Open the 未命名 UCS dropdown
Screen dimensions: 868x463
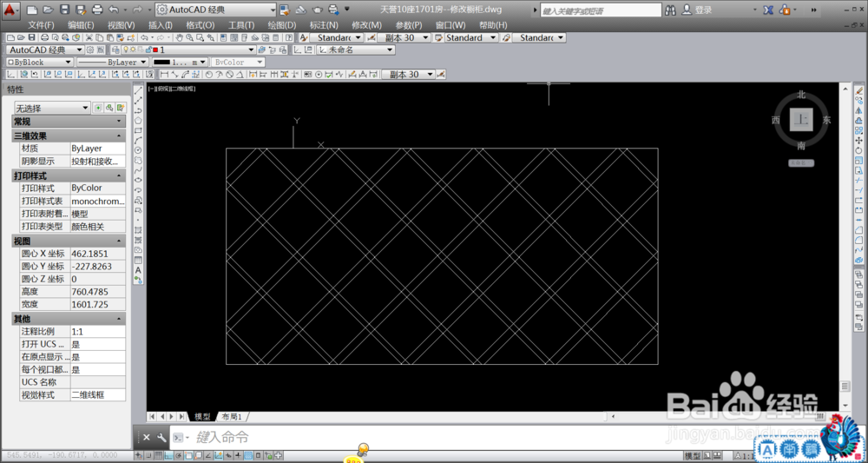pos(355,50)
